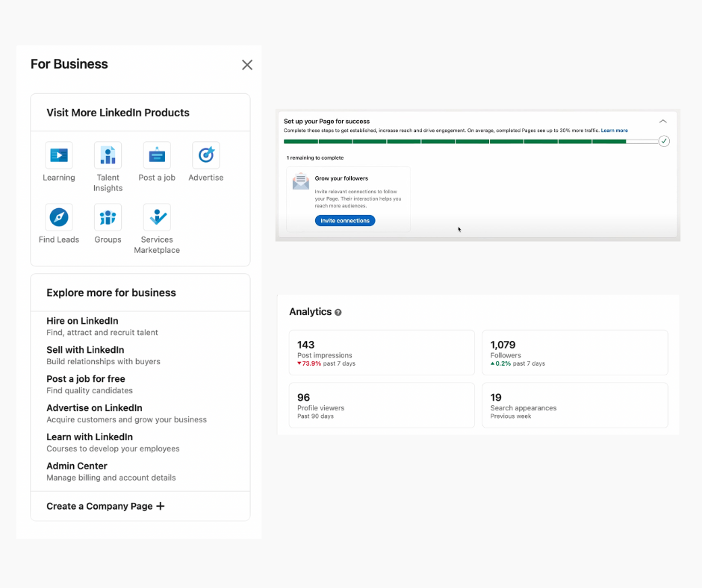Open the Talent Insights icon

click(108, 155)
